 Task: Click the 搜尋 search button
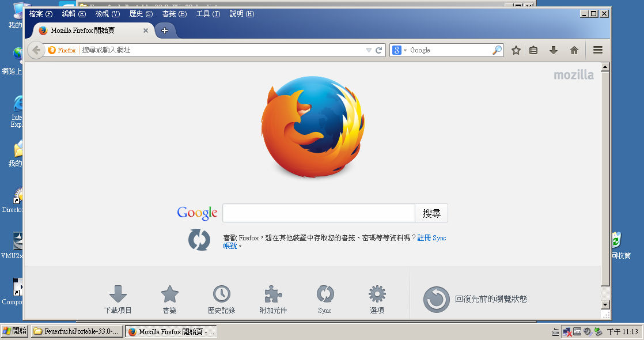[431, 213]
